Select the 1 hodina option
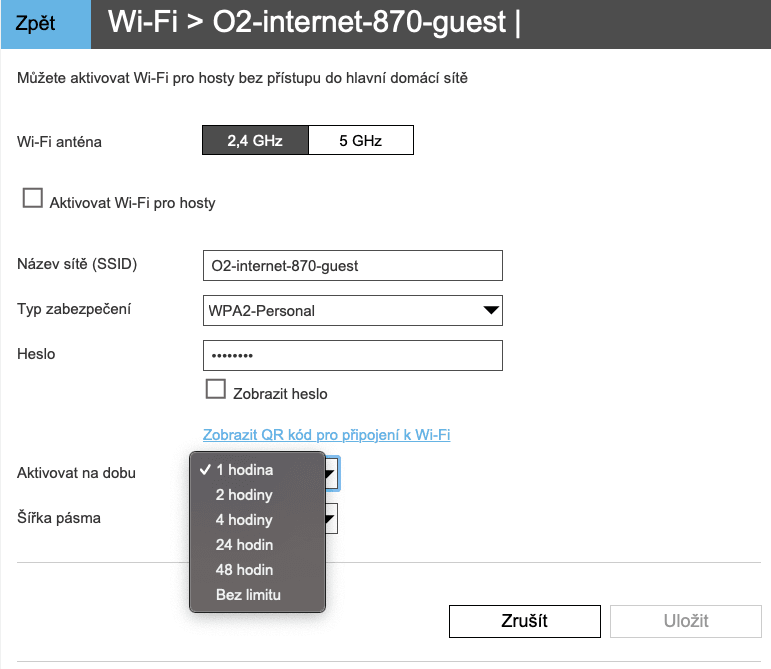The image size is (771, 669). pyautogui.click(x=244, y=470)
